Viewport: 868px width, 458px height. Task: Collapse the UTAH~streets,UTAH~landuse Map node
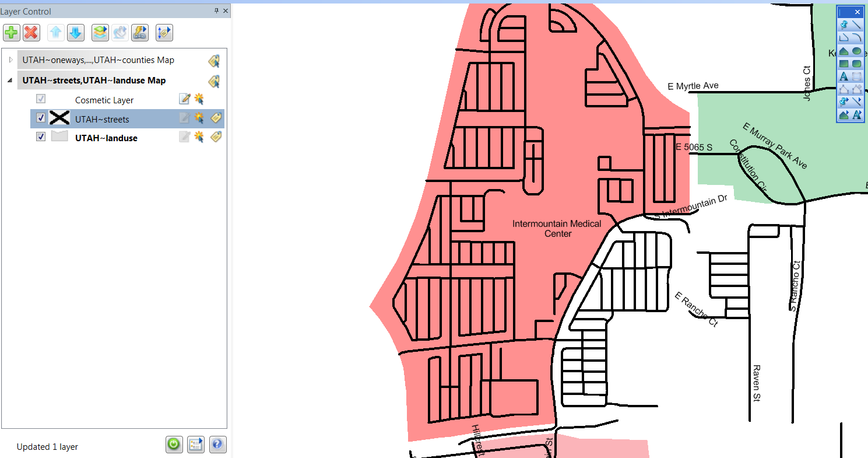click(x=9, y=81)
